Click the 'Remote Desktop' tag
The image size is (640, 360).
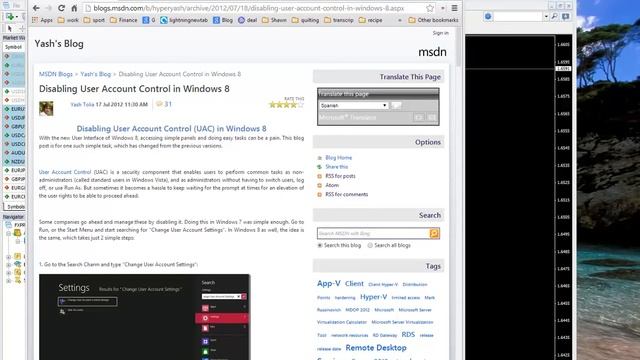pos(376,348)
